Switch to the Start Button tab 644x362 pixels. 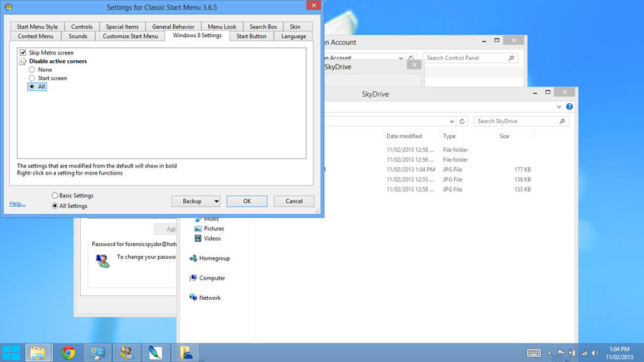pyautogui.click(x=251, y=36)
